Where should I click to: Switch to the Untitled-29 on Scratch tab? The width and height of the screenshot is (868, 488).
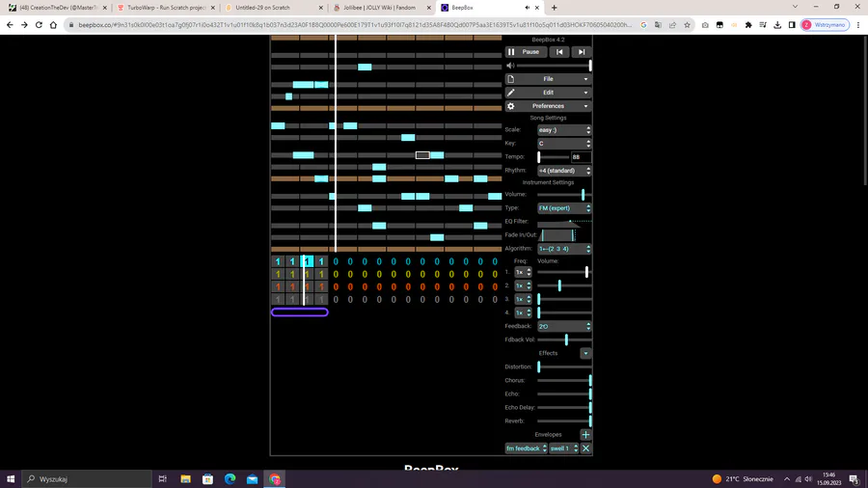click(274, 8)
